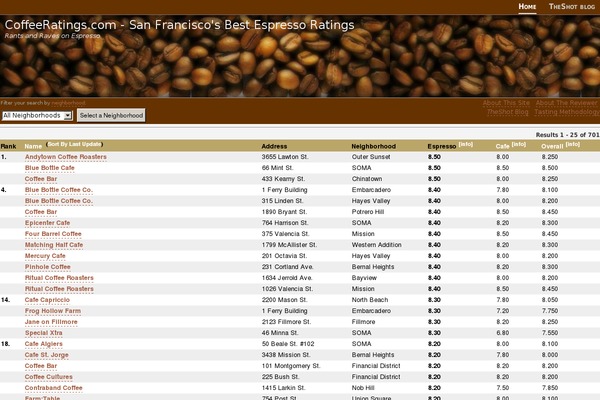Open the Tasting Methodology link
Viewport: 600px width, 400px height.
pos(567,112)
